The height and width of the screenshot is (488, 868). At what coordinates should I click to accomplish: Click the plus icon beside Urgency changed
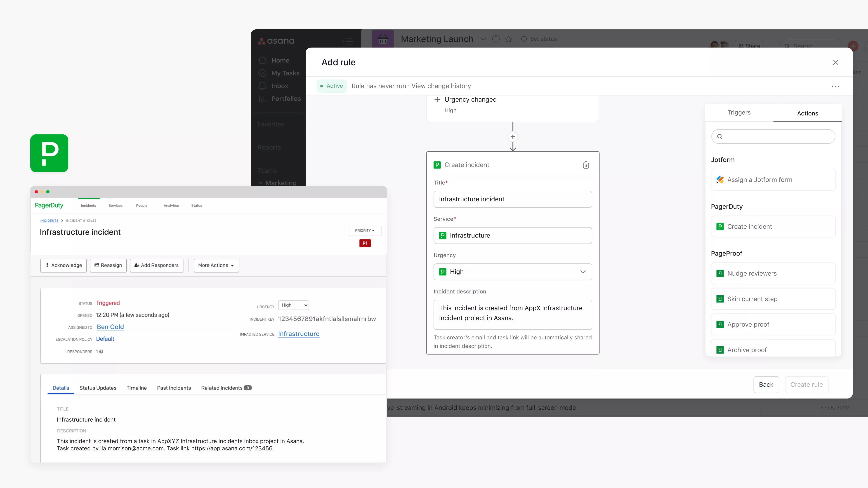(437, 99)
